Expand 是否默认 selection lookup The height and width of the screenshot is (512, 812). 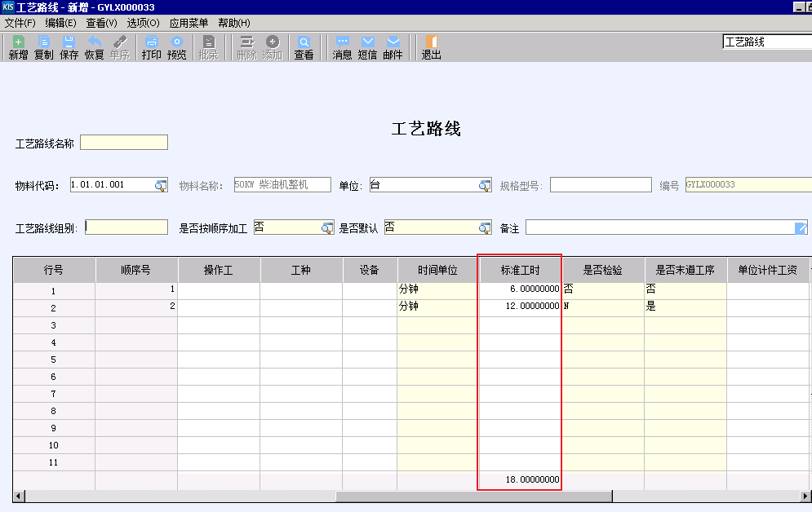[485, 227]
